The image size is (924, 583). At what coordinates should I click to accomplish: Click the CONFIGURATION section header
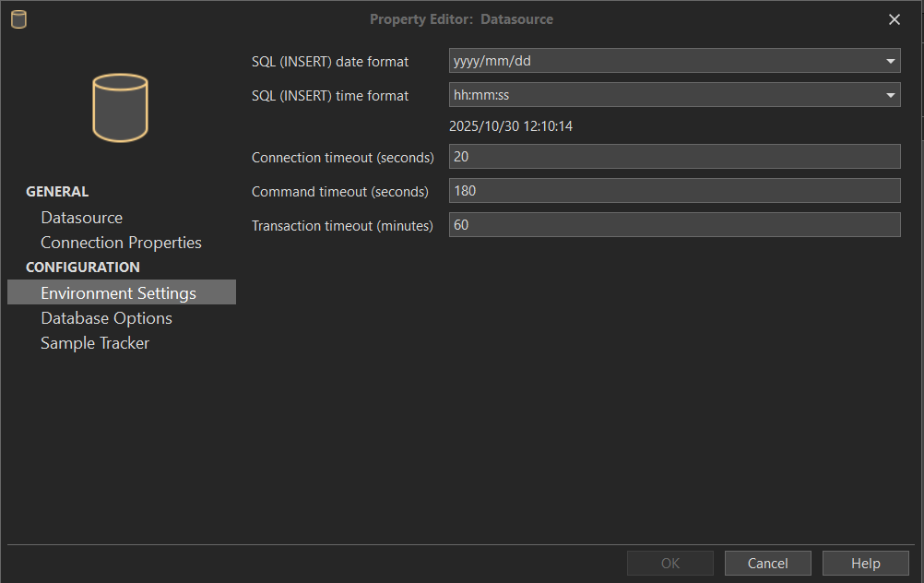pyautogui.click(x=83, y=268)
